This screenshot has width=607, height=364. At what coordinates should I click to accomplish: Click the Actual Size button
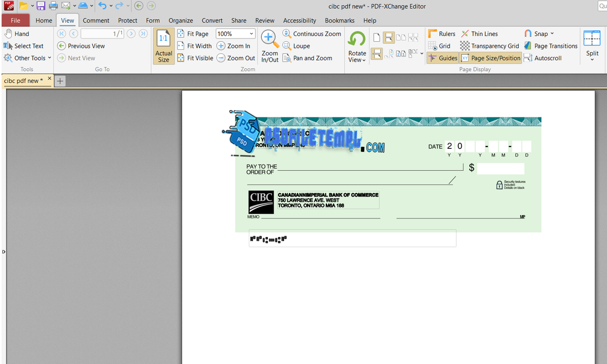[164, 46]
